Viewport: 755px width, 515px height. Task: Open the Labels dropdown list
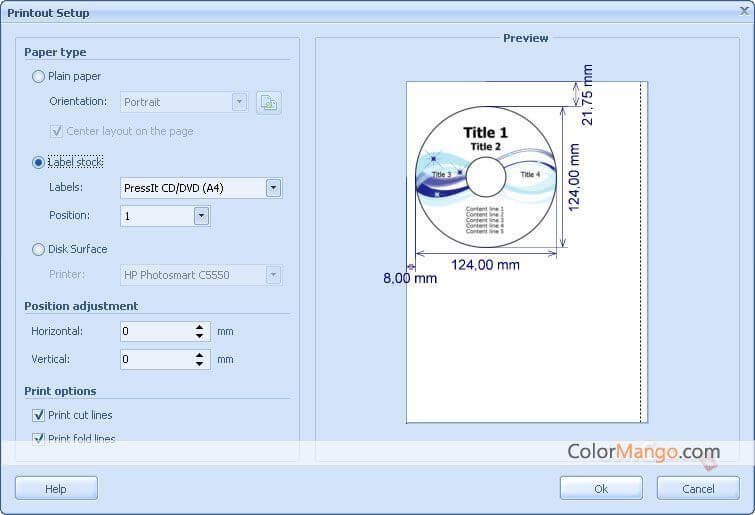point(273,188)
